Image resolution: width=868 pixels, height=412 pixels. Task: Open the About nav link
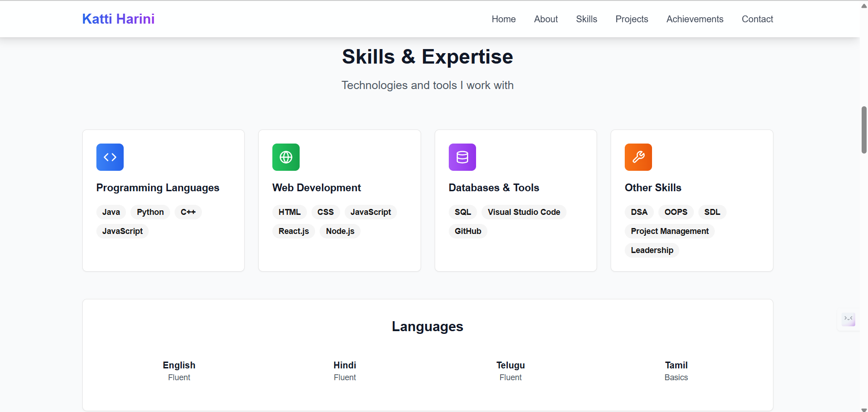coord(546,19)
